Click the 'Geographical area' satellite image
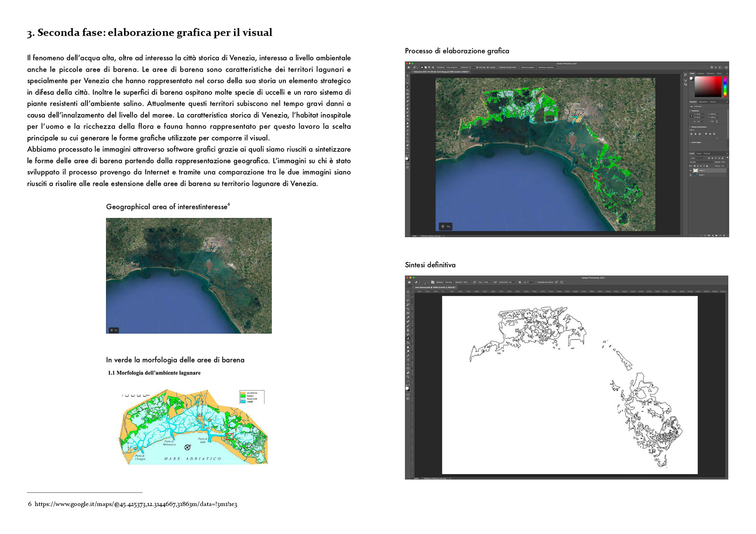This screenshot has width=756, height=534. click(x=189, y=276)
